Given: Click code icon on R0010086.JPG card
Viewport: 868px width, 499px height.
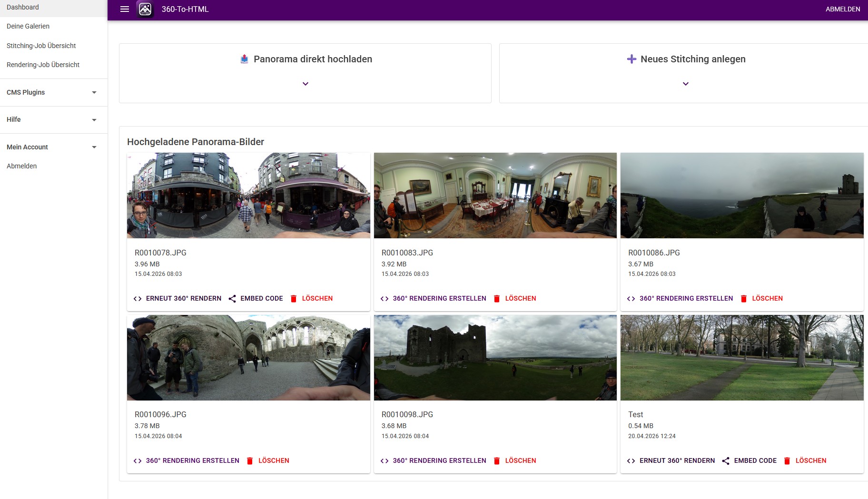Looking at the screenshot, I should point(631,299).
